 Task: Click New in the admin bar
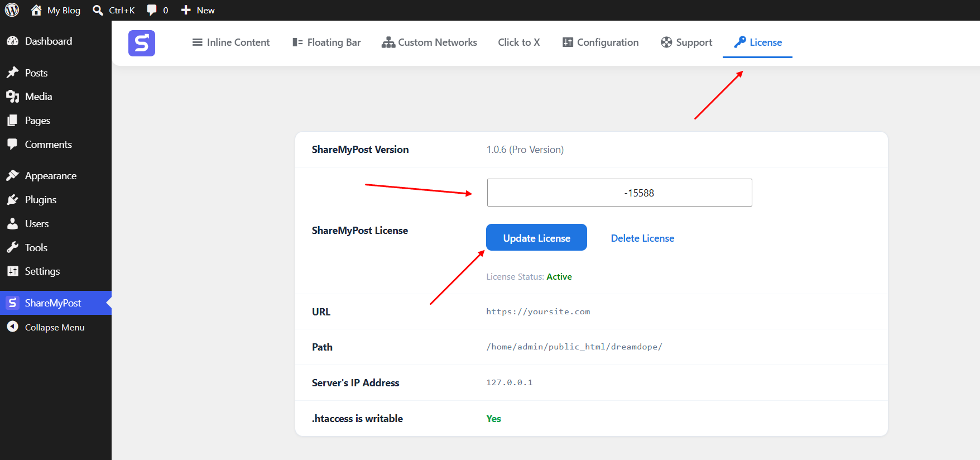coord(205,10)
